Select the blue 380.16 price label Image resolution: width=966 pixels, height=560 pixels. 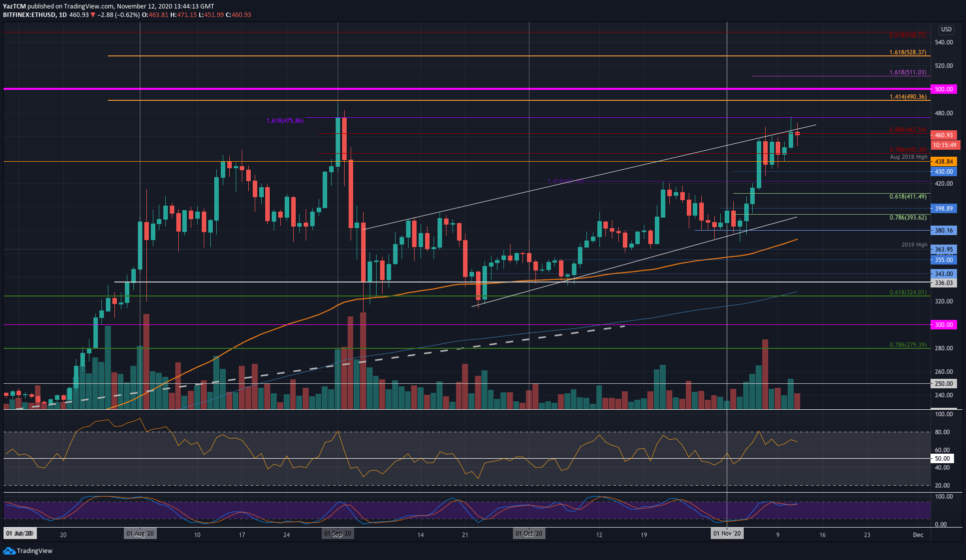(944, 231)
